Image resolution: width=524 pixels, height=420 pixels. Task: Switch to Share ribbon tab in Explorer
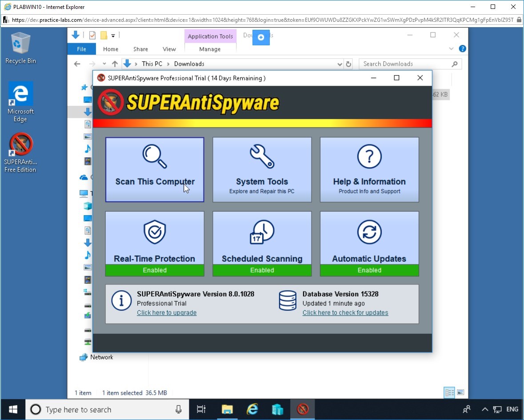141,49
